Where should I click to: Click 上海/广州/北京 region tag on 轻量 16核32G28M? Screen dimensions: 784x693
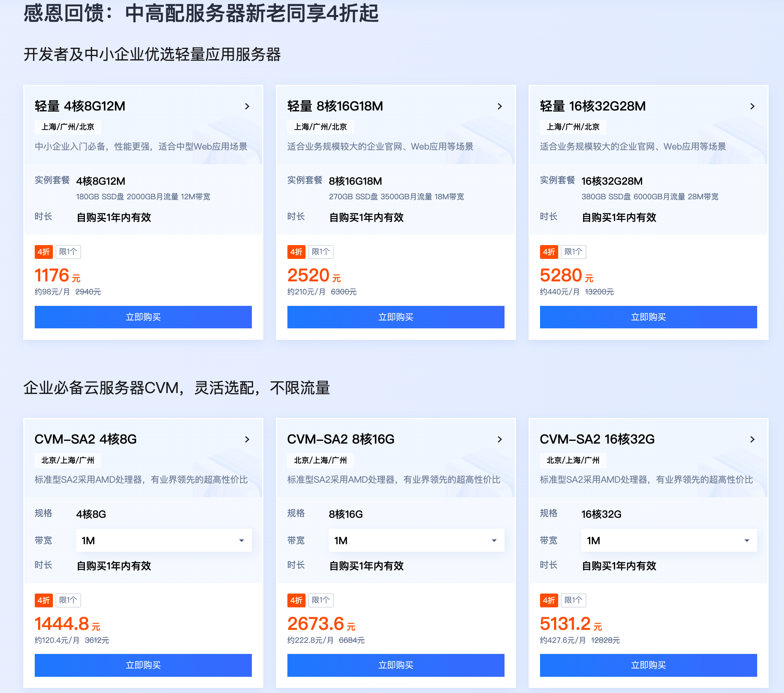573,127
